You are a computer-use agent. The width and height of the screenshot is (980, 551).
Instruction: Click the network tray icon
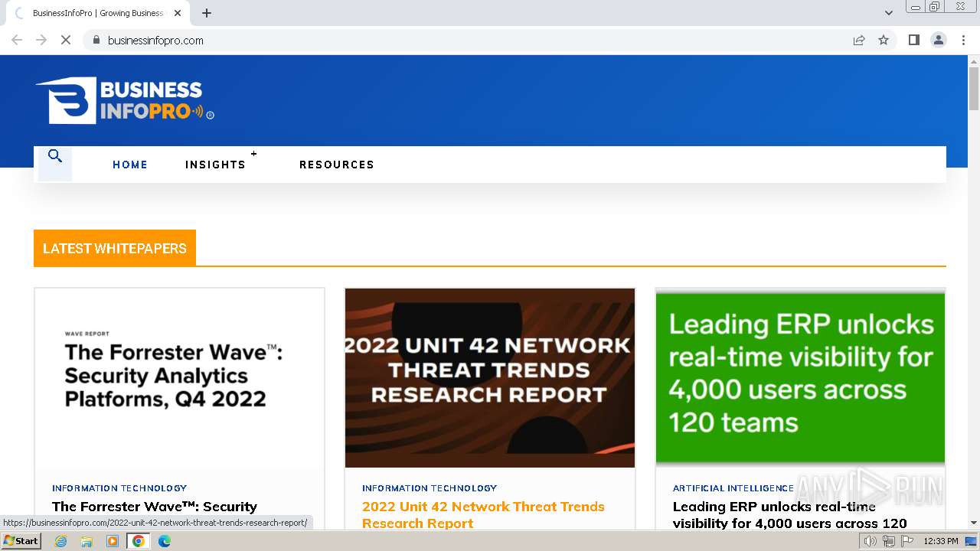(x=888, y=541)
